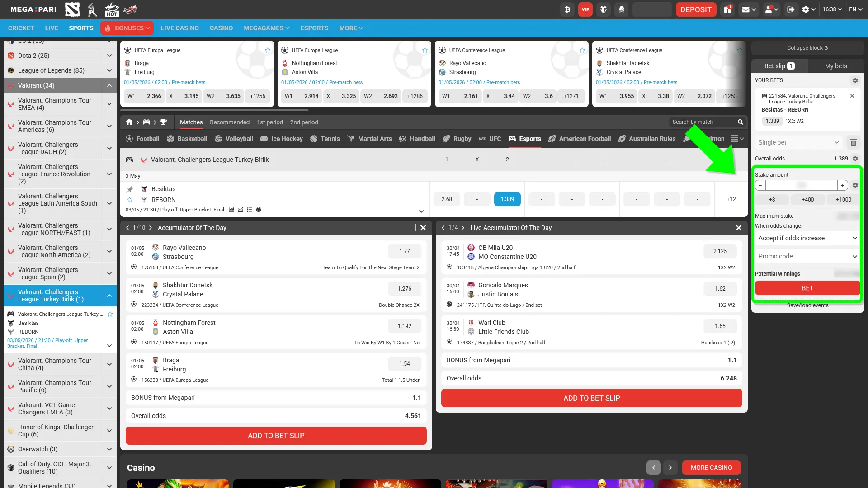Open the HOT pepper promotions icon
This screenshot has height=488, width=868.
tap(112, 9)
